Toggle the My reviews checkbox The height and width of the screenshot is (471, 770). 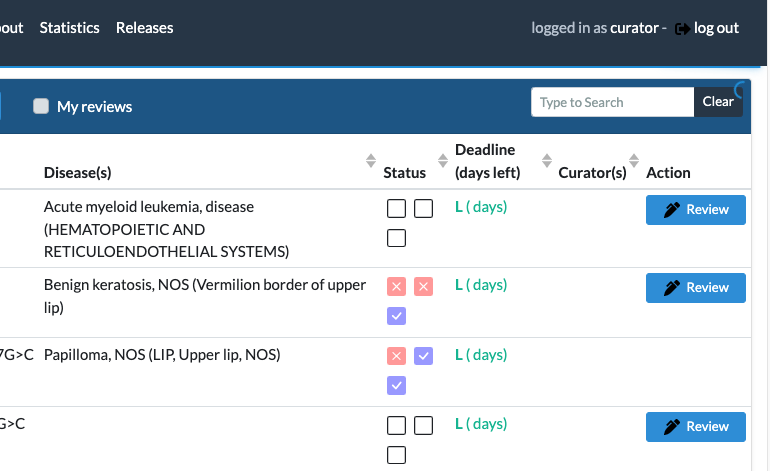(41, 106)
